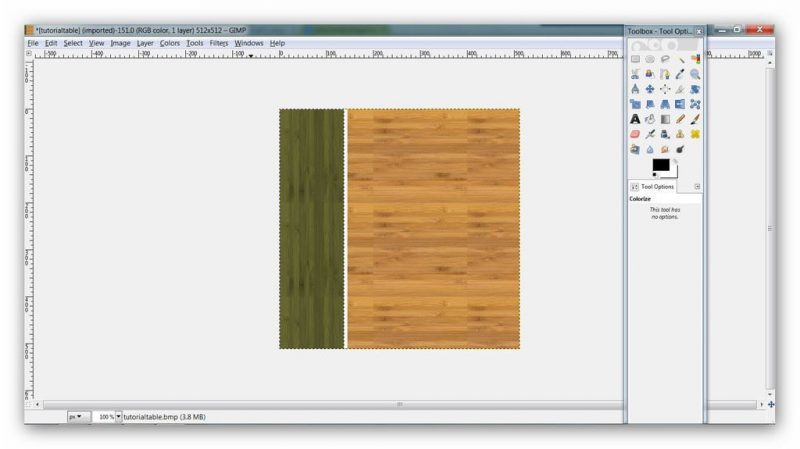Choose the Text tool
Screen dimensions: 800x449
pyautogui.click(x=635, y=119)
